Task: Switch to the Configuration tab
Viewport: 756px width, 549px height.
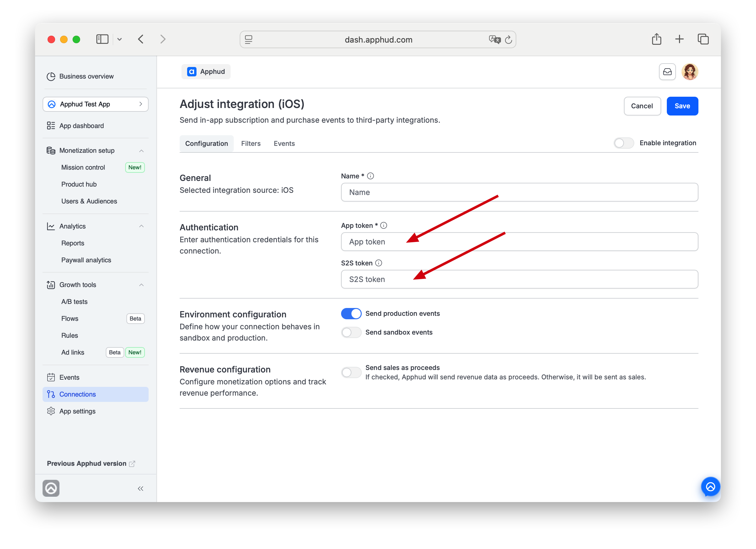Action: click(207, 144)
